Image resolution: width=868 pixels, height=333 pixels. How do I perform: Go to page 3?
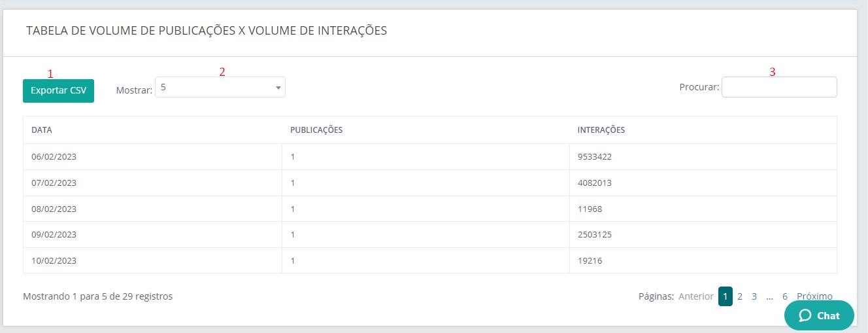point(754,296)
